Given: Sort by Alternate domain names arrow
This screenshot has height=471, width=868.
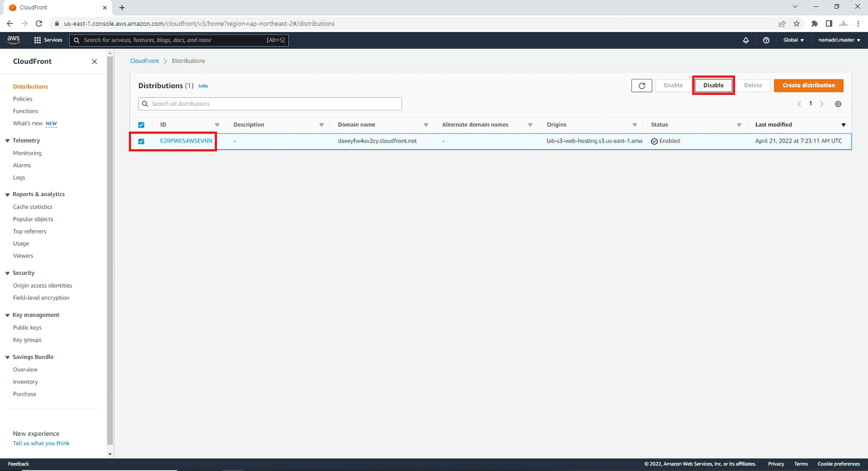Looking at the screenshot, I should point(530,125).
